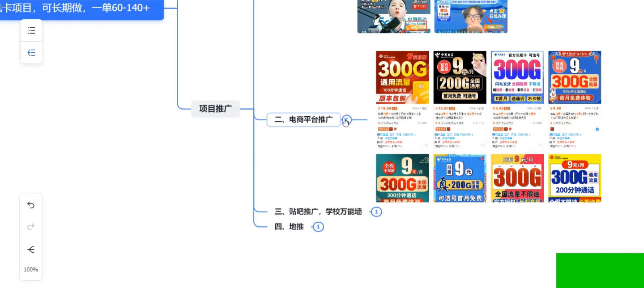This screenshot has height=288, width=644.
Task: Select the 三、贴吧推广，学校万能墙 node
Action: tap(318, 212)
